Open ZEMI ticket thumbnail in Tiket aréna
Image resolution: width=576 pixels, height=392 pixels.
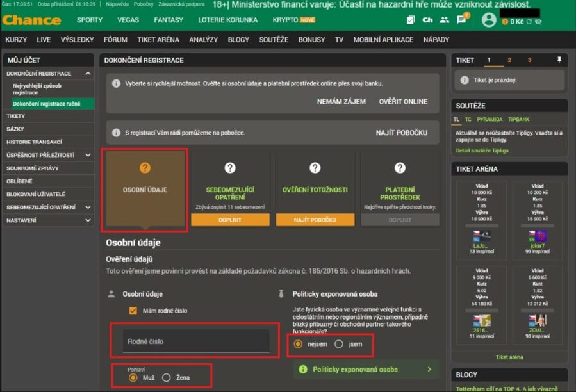click(x=538, y=321)
